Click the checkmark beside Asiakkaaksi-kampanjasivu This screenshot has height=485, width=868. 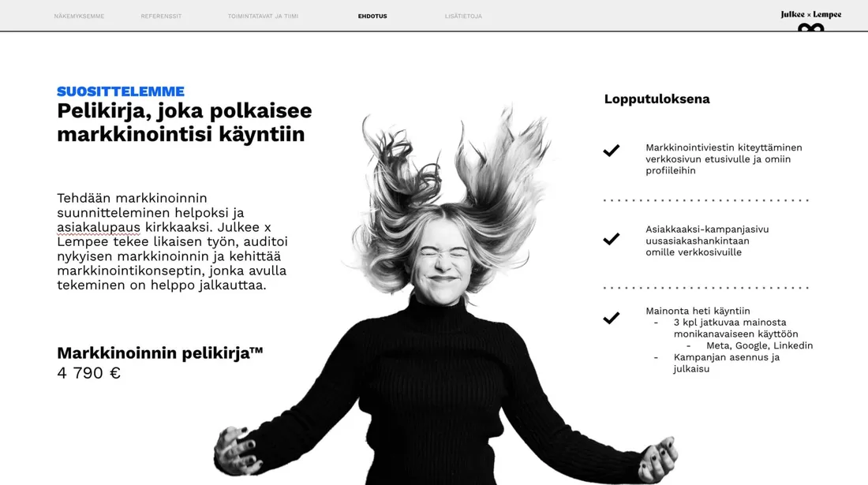click(611, 239)
